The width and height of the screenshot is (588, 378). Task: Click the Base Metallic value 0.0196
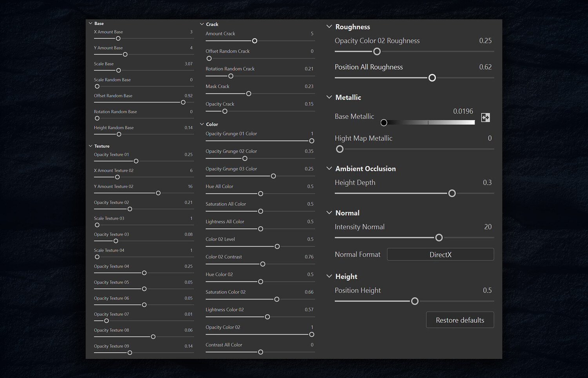[463, 111]
